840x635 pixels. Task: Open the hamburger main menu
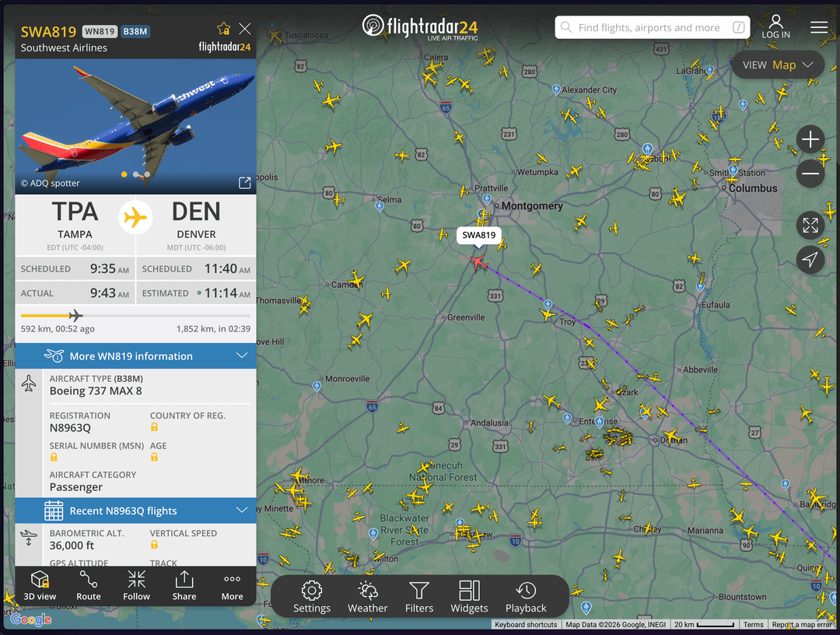[x=818, y=27]
